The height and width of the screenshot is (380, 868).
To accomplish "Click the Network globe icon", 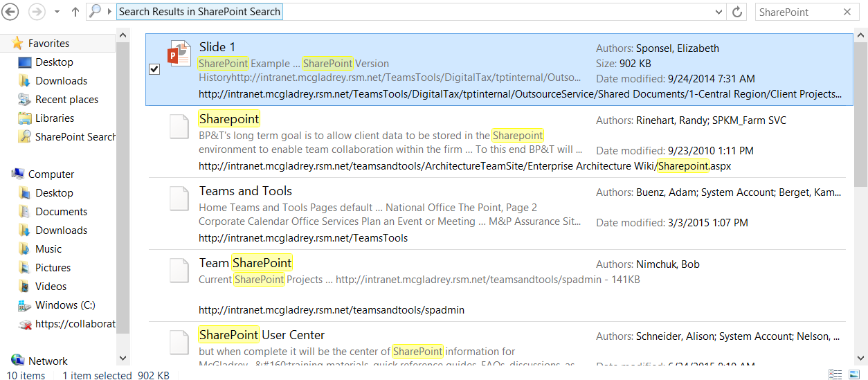I will 18,361.
